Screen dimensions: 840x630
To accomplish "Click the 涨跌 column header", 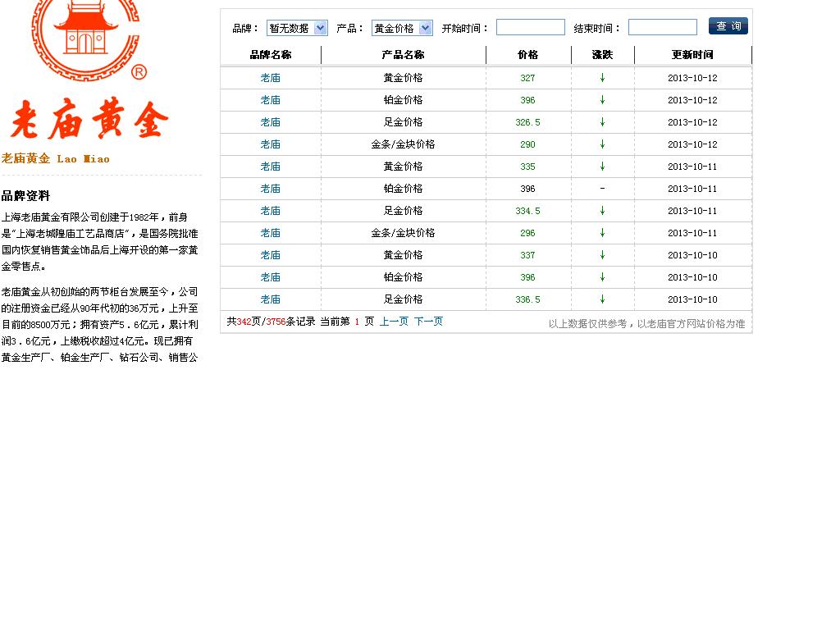I will tap(602, 55).
